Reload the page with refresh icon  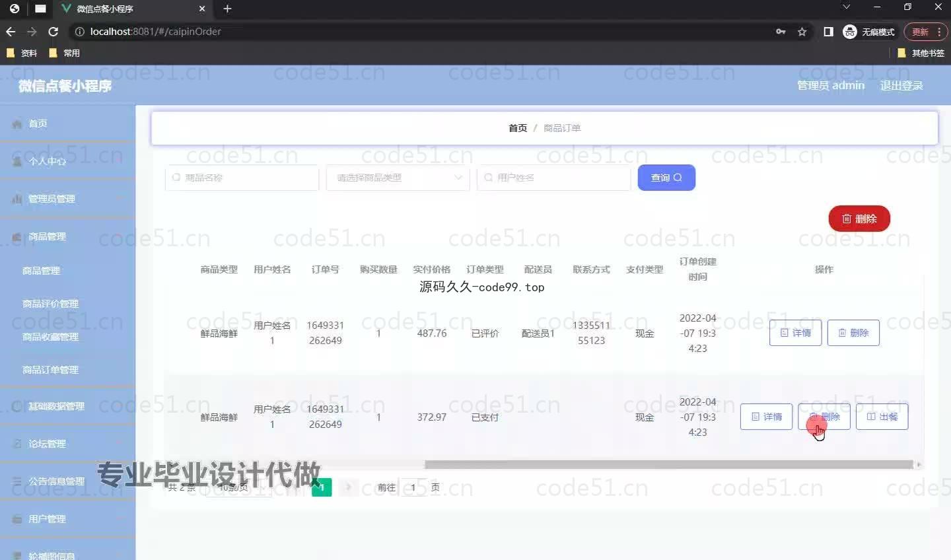click(53, 32)
